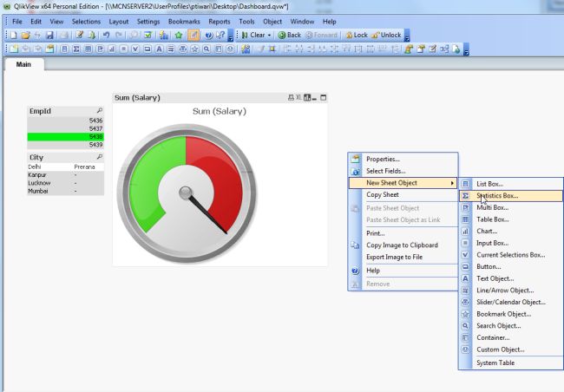Viewport: 564px width, 392px height.
Task: Click the Add Sheet icon in design toolbar
Action: tap(14, 49)
